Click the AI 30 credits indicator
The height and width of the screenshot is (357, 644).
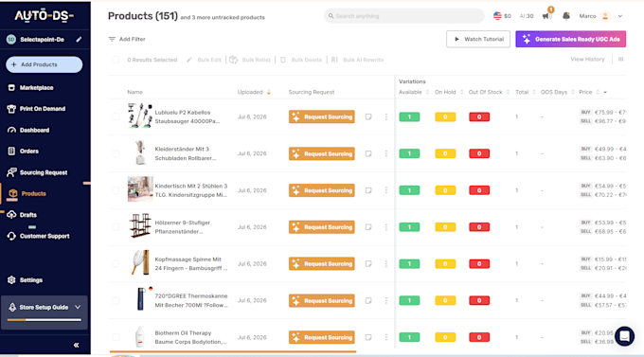(x=527, y=16)
